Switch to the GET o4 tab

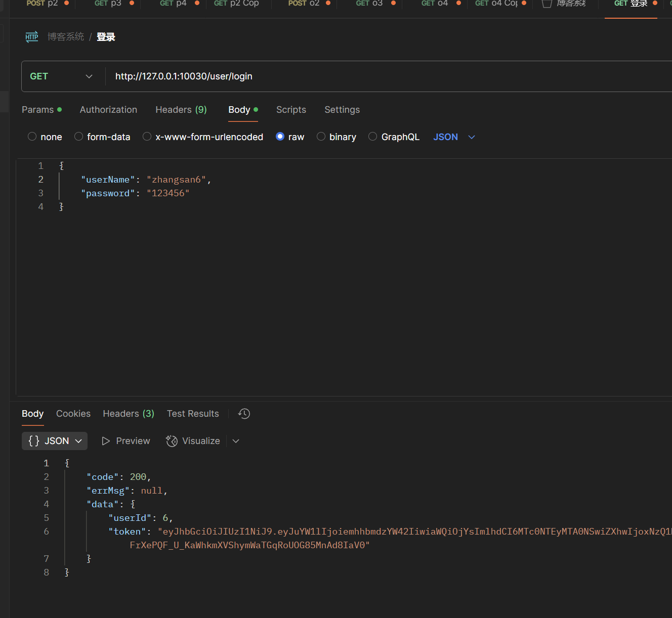pyautogui.click(x=440, y=4)
